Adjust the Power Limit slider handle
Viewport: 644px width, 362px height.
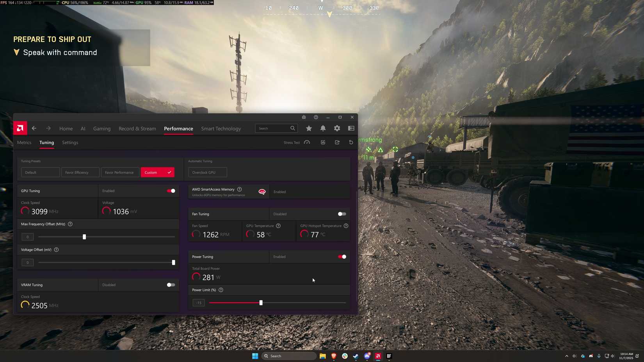tap(261, 302)
